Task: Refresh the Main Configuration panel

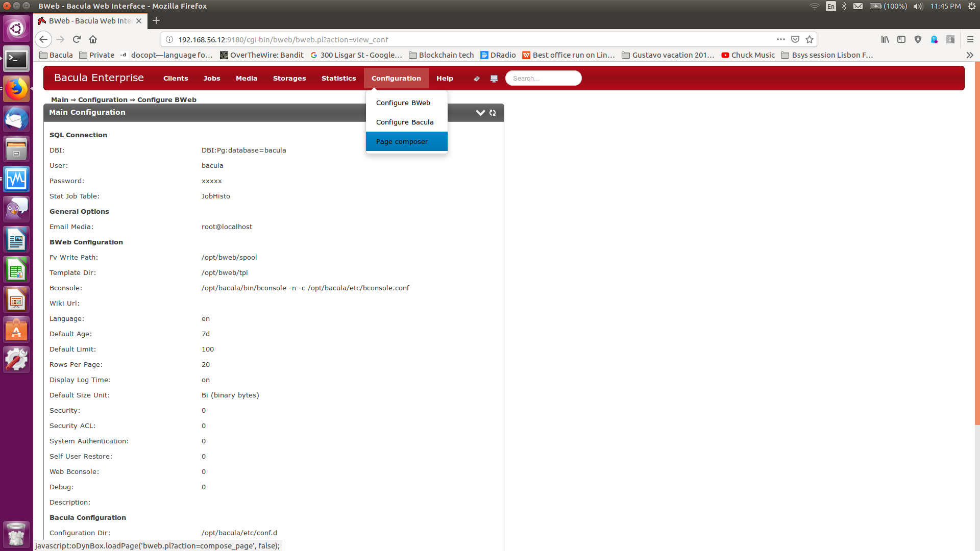Action: click(x=493, y=113)
